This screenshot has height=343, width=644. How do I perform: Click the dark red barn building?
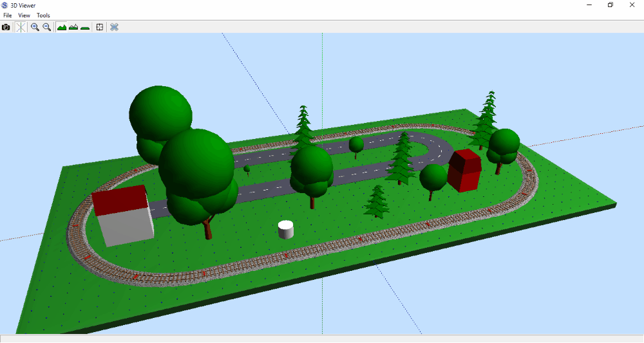pyautogui.click(x=464, y=171)
